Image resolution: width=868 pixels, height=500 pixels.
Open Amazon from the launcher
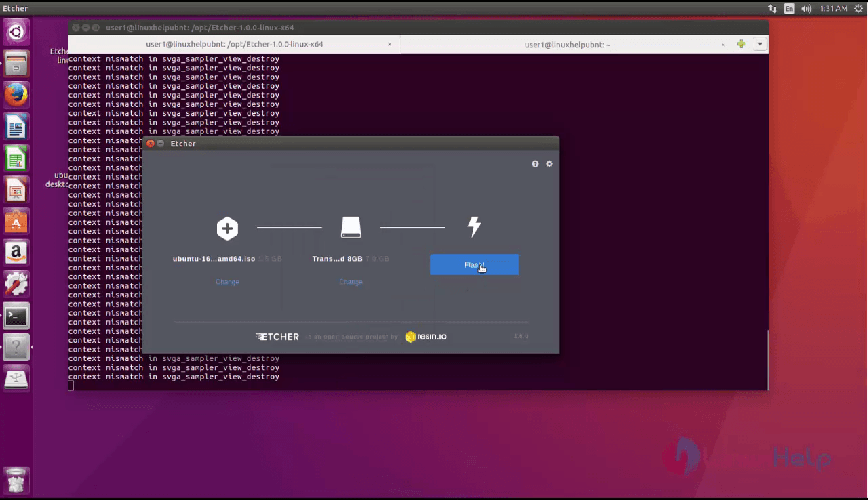tap(16, 253)
